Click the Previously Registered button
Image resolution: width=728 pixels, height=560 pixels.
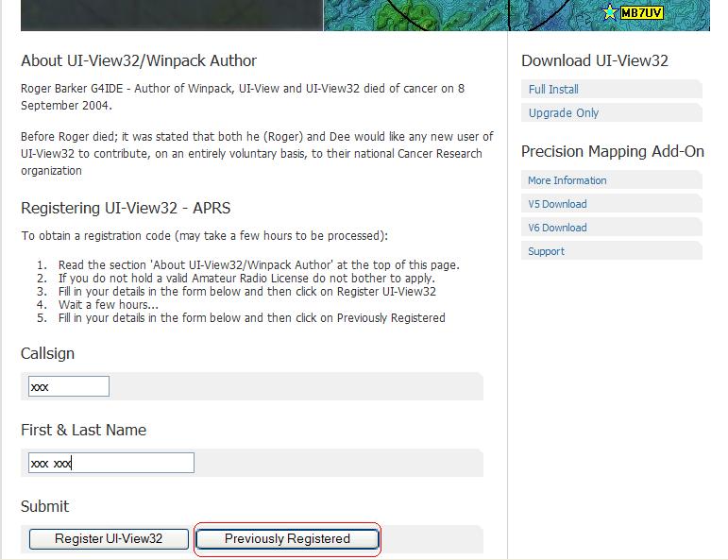pos(287,538)
